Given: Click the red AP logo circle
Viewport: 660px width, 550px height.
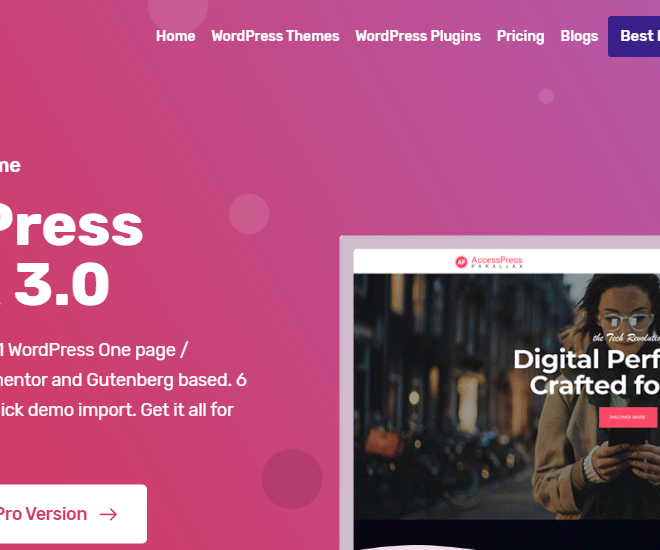Looking at the screenshot, I should [x=461, y=262].
